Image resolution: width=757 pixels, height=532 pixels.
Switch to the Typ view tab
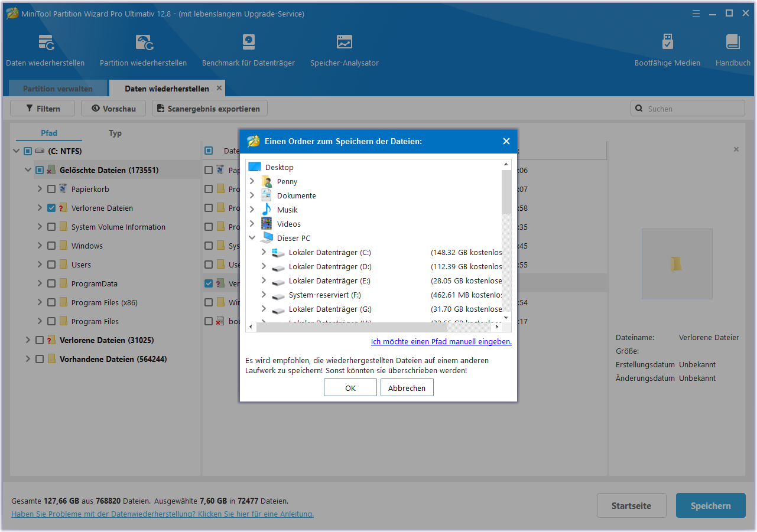pos(115,133)
